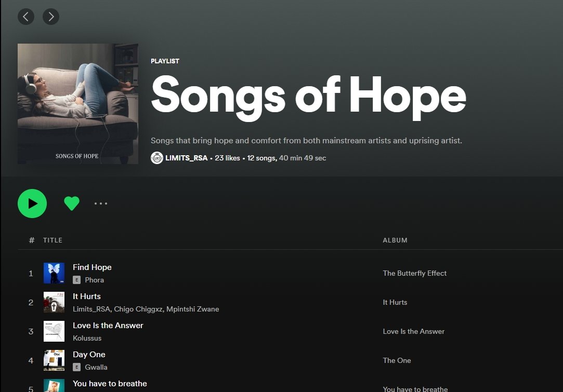
Task: Select the Love Is the Answer artwork
Action: point(54,331)
